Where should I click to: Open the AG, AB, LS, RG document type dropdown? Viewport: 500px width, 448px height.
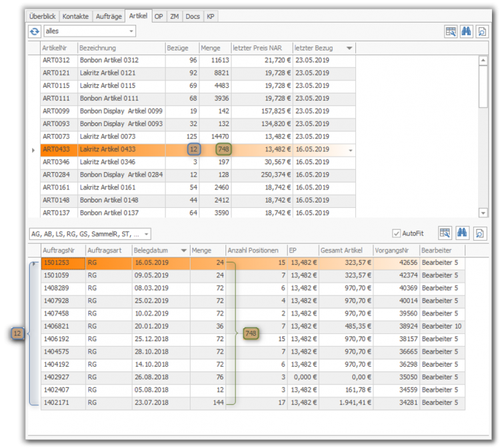click(147, 235)
